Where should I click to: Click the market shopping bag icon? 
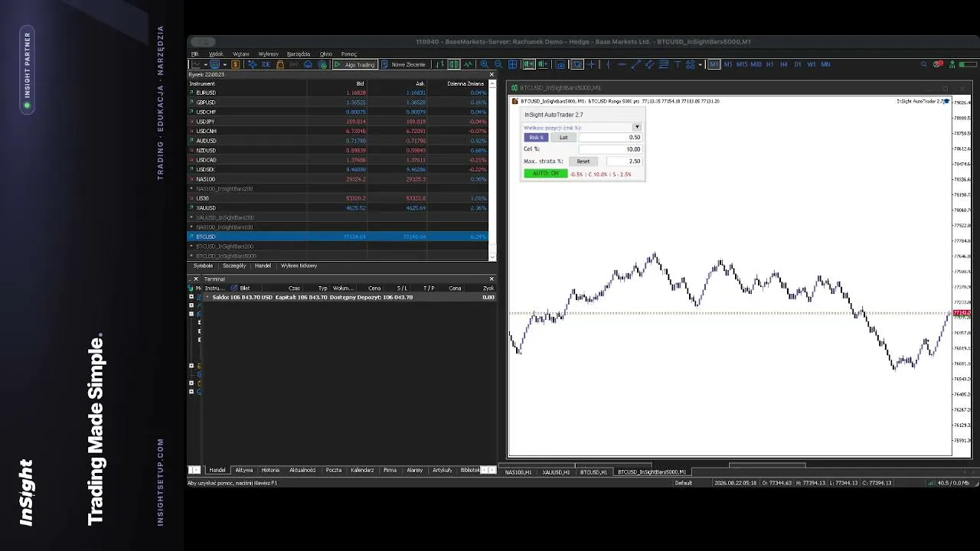click(280, 64)
